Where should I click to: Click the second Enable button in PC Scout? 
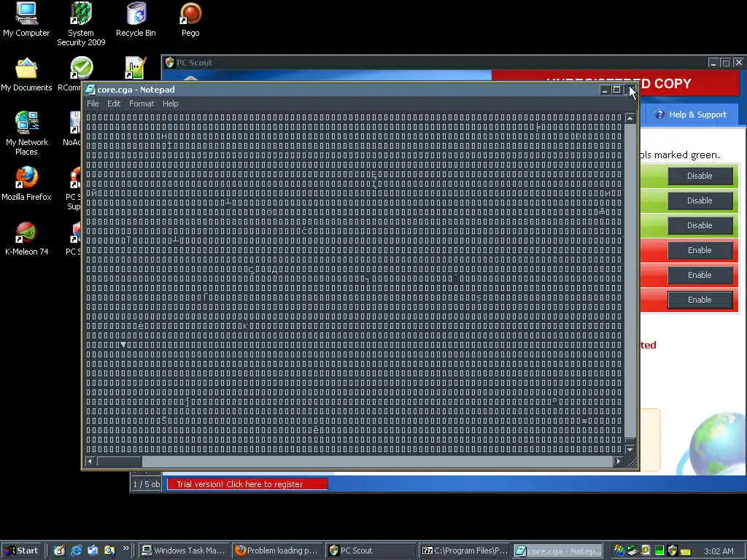click(x=700, y=275)
